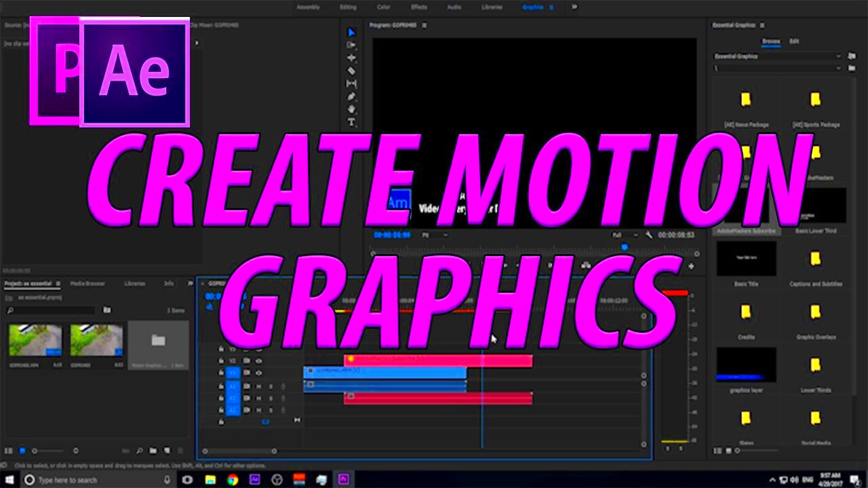Screen dimensions: 868x488
Task: Switch to Assembly workspace
Action: [x=308, y=7]
